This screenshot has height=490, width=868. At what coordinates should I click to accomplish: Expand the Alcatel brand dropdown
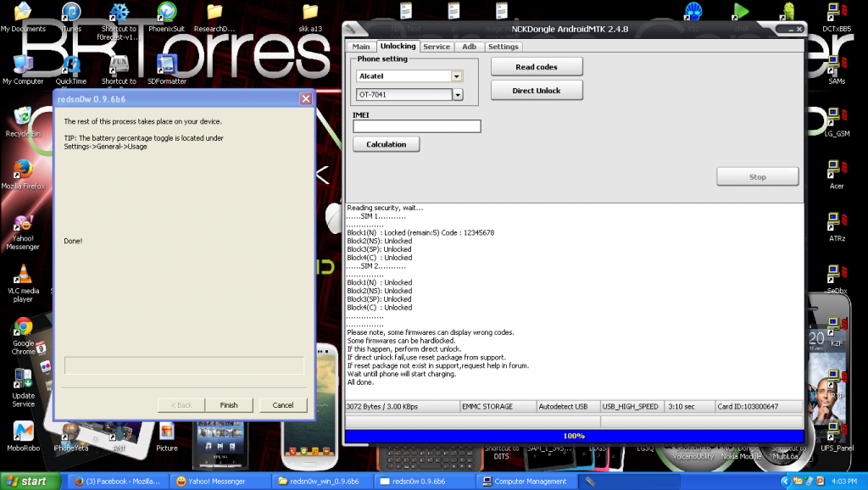(x=457, y=76)
